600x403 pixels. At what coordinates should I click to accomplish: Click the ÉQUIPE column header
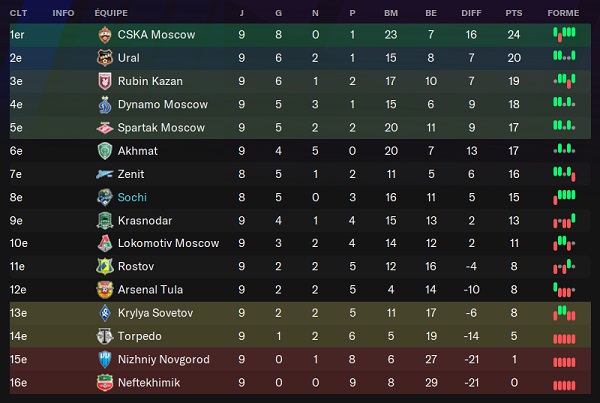coord(111,12)
